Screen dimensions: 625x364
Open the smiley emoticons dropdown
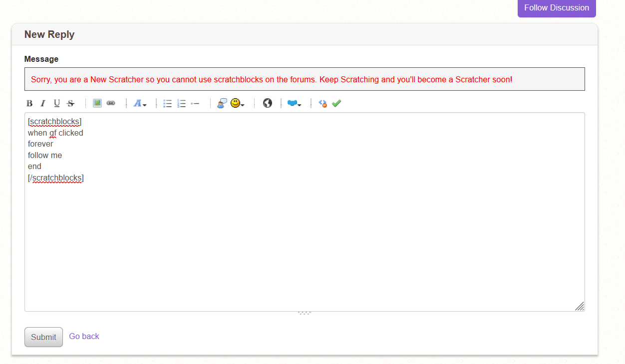pyautogui.click(x=237, y=103)
